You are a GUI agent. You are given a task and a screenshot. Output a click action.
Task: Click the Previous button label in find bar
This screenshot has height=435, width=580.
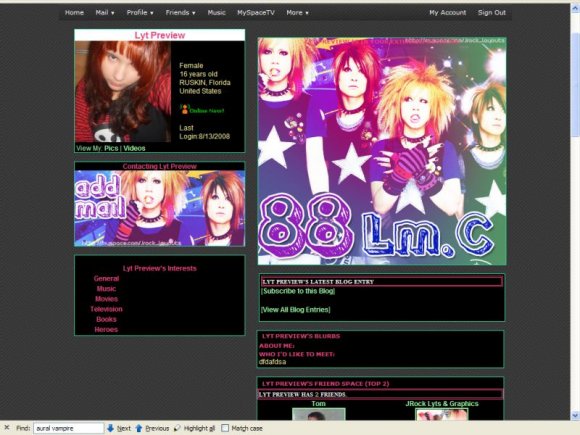[157, 428]
